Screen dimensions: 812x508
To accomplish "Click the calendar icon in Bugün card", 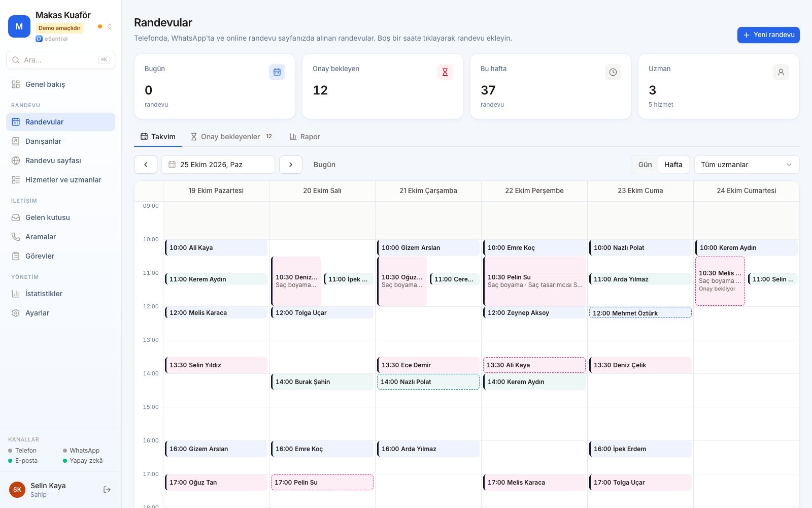I will click(277, 72).
